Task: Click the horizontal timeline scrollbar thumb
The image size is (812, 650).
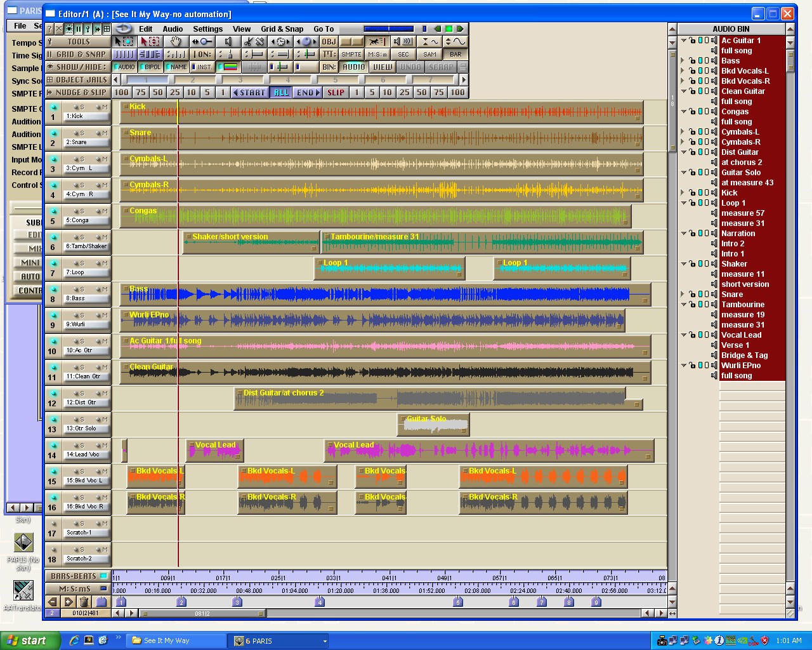Action: (203, 613)
